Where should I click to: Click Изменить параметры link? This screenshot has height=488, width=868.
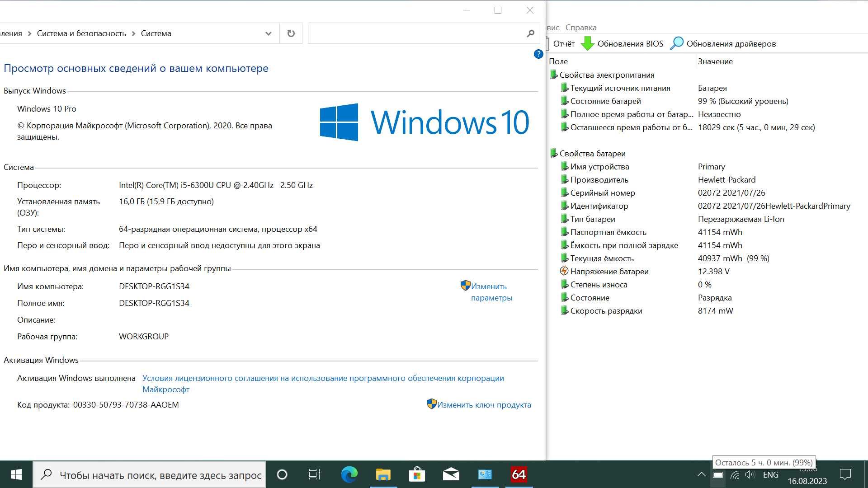pos(491,292)
